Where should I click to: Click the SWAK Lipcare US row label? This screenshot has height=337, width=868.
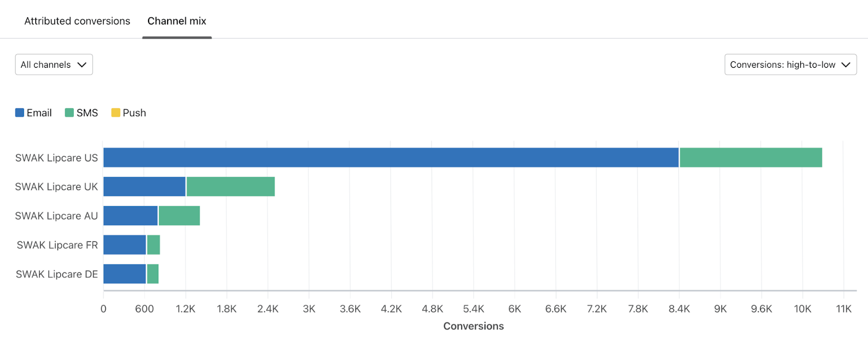(x=56, y=157)
